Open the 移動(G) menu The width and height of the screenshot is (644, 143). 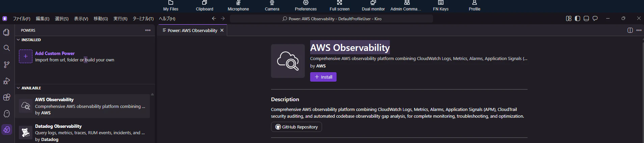coord(101,19)
